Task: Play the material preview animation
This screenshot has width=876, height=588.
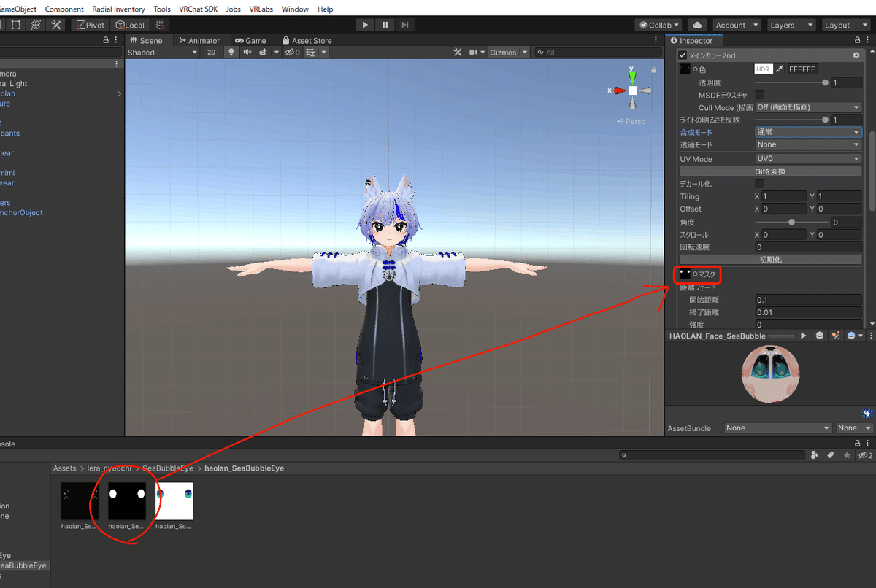Action: click(803, 336)
